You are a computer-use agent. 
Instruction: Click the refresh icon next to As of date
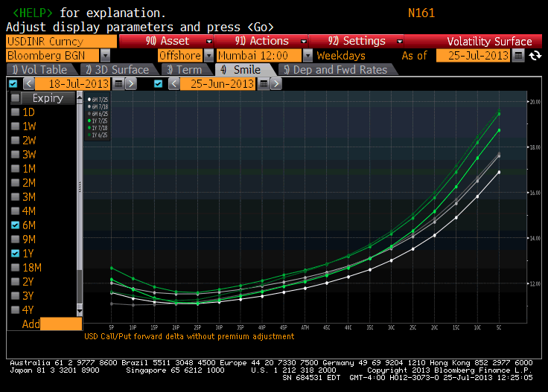click(535, 56)
